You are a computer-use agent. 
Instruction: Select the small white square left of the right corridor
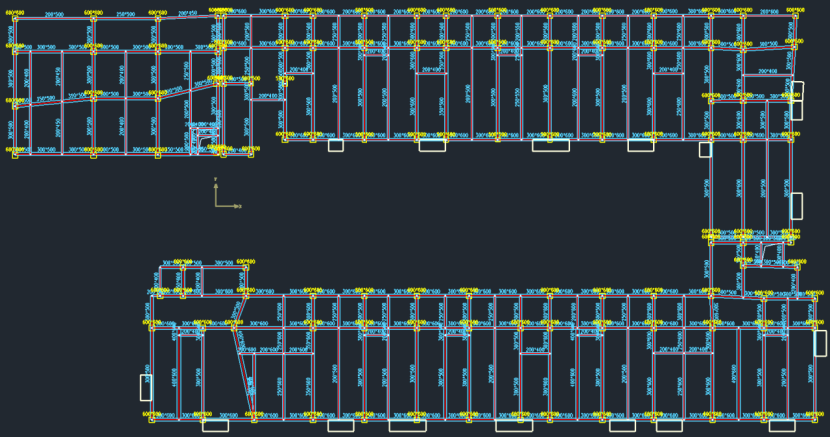pos(705,149)
